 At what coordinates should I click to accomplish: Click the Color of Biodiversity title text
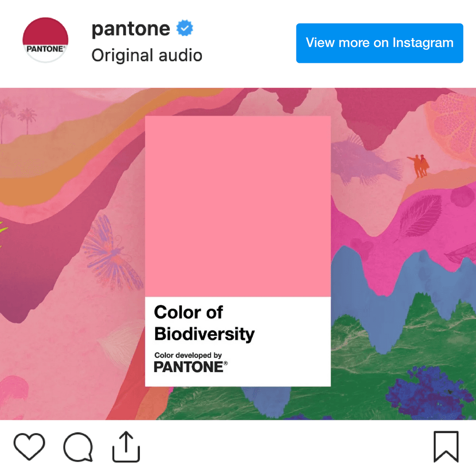point(204,323)
